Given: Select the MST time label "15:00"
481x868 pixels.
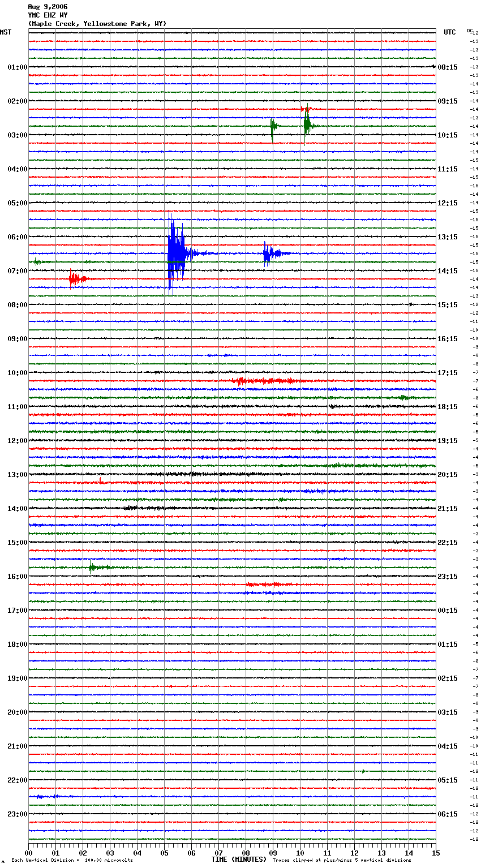Looking at the screenshot, I should [x=18, y=543].
